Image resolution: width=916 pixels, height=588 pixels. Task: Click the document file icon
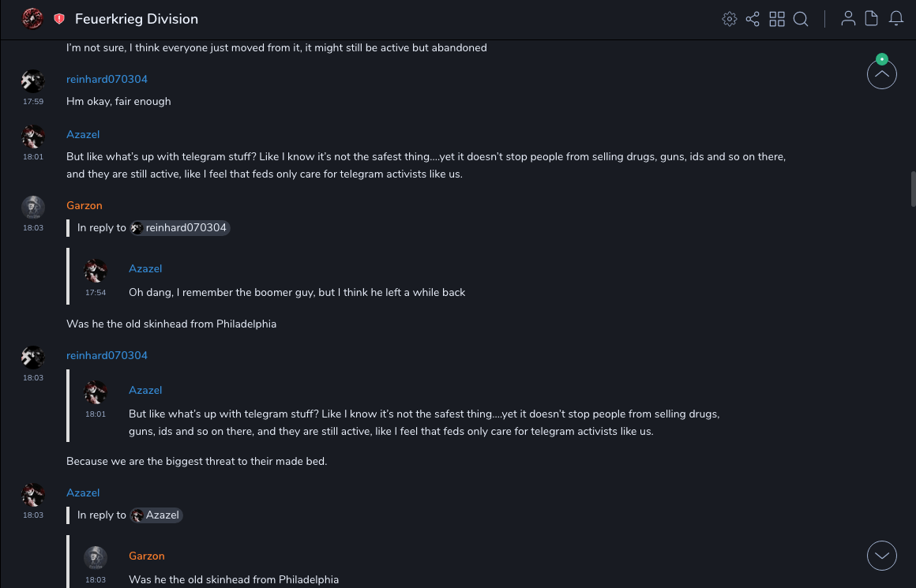[872, 19]
